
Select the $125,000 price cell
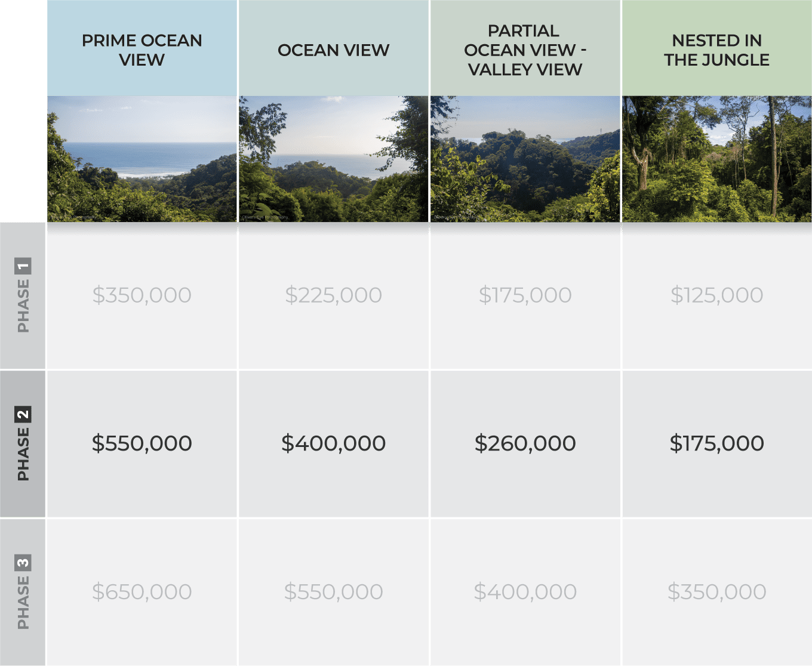click(717, 295)
